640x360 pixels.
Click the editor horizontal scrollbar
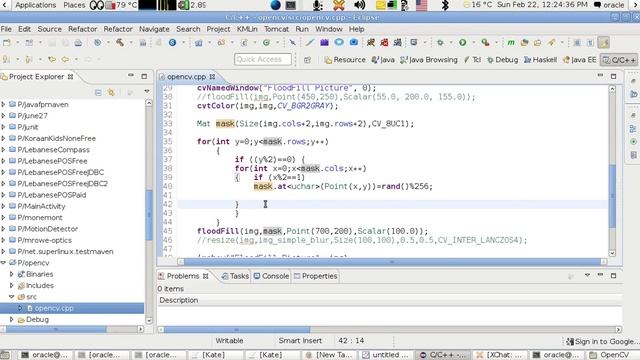[x=391, y=262]
